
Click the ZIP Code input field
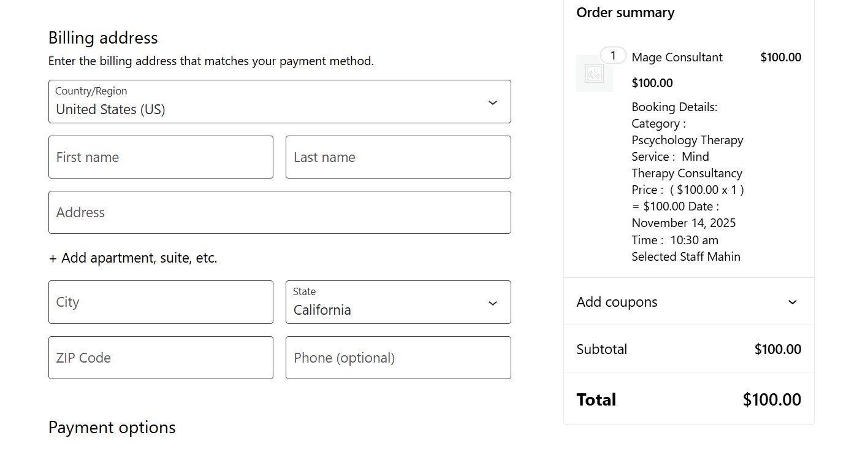pyautogui.click(x=161, y=358)
